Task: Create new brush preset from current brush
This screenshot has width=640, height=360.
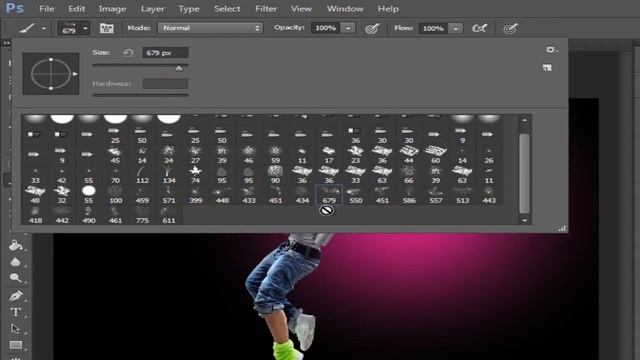Action: [547, 68]
